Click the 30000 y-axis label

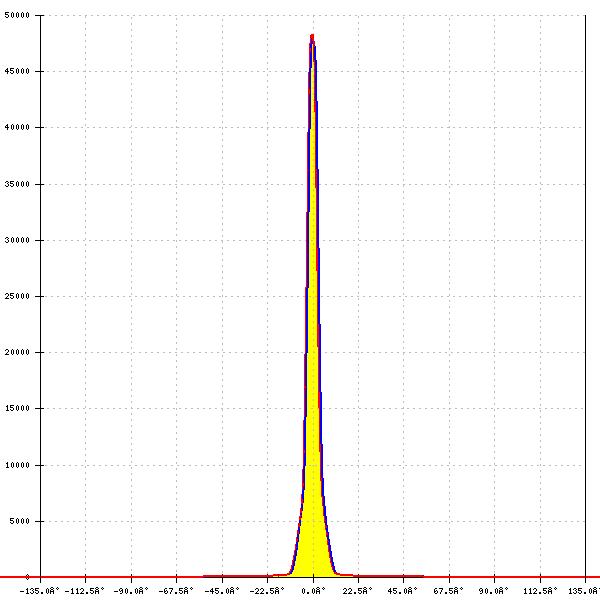[x=17, y=240]
